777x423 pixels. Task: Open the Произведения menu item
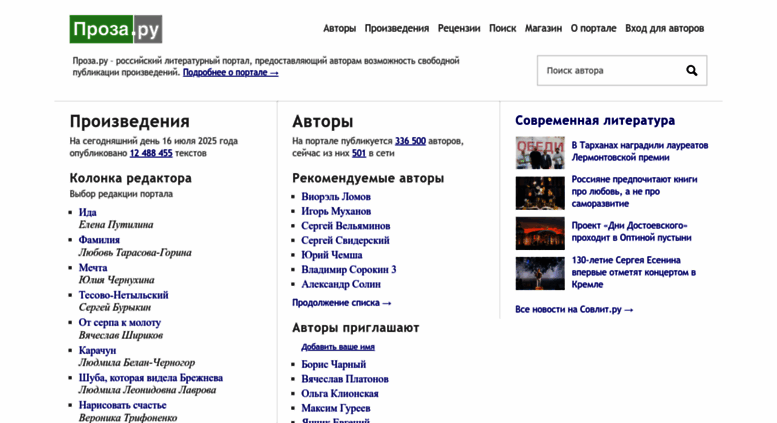[397, 28]
